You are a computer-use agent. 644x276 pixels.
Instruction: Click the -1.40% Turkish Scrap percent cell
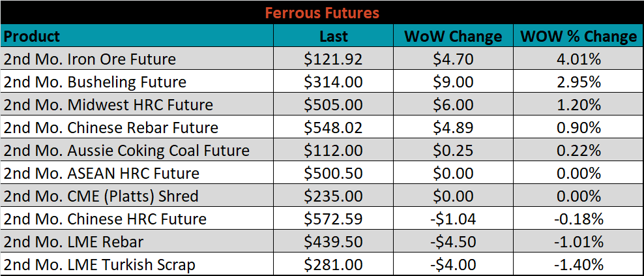(578, 264)
